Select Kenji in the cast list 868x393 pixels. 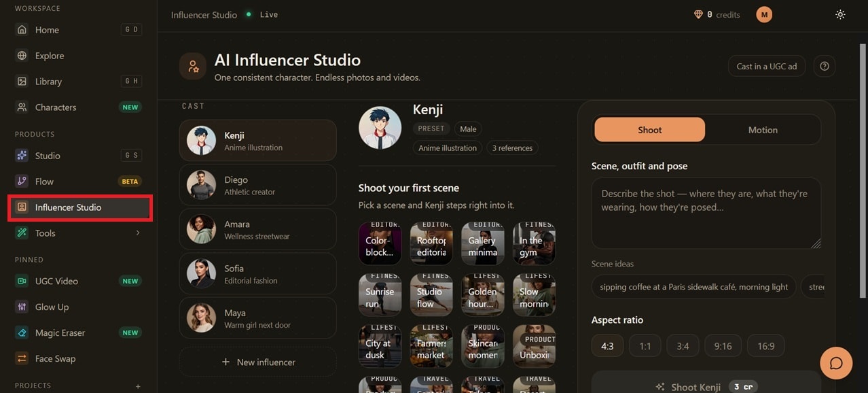click(257, 141)
